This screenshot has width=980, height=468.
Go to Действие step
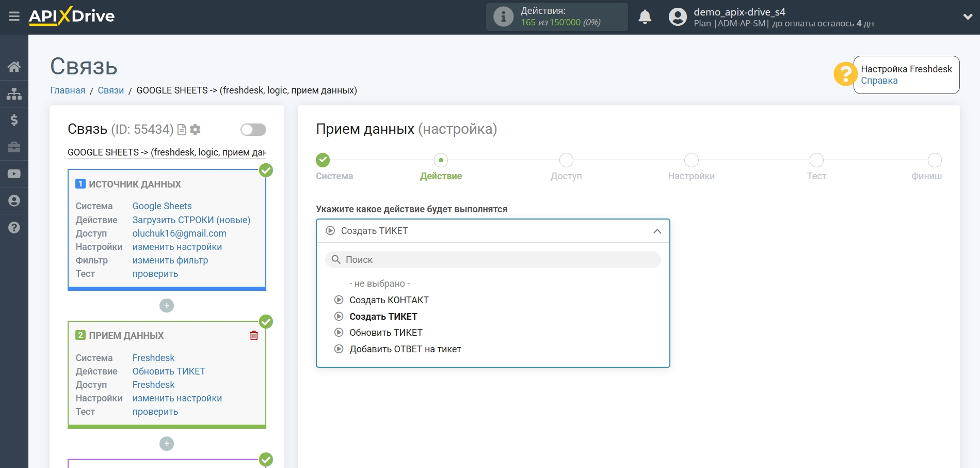[x=441, y=160]
